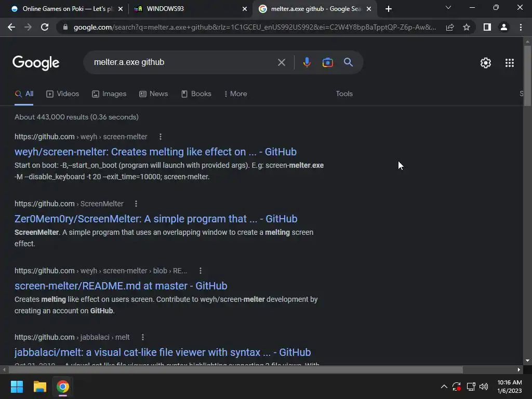The height and width of the screenshot is (399, 532).
Task: Switch to Images results
Action: pos(109,94)
